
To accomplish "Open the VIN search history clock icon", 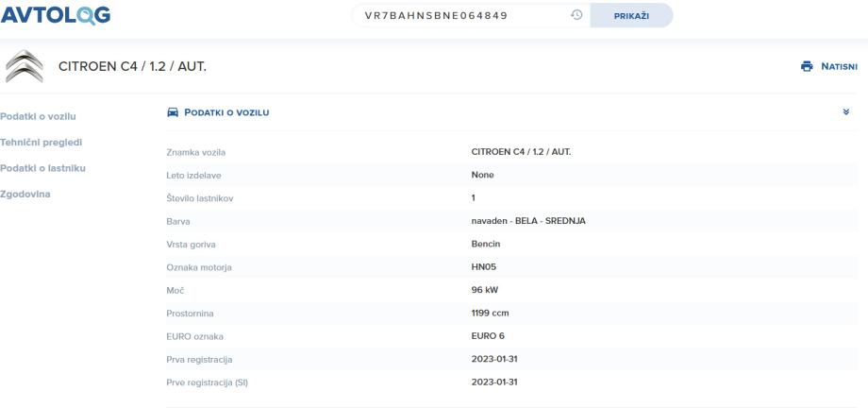I will click(576, 15).
